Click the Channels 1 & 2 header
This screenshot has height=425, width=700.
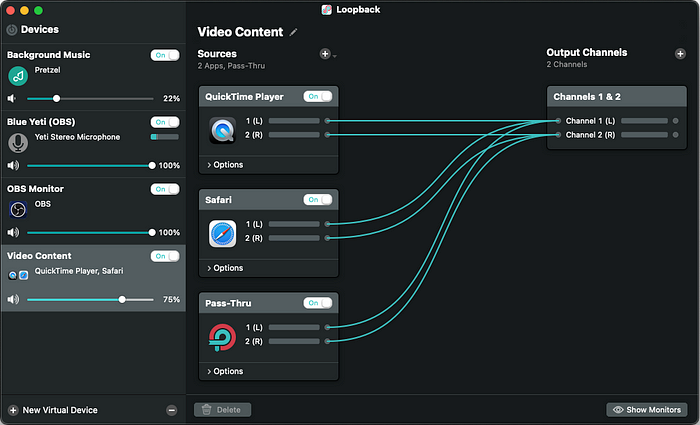617,96
